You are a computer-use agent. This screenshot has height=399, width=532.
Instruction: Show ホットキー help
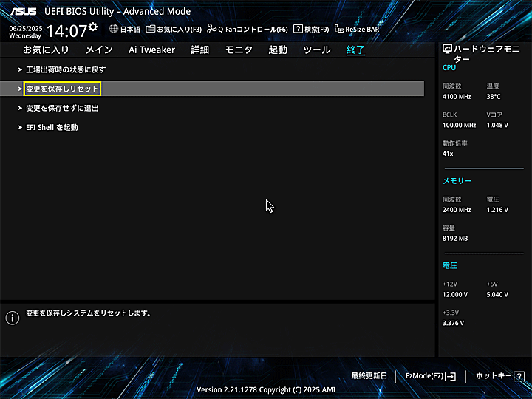[x=494, y=376]
